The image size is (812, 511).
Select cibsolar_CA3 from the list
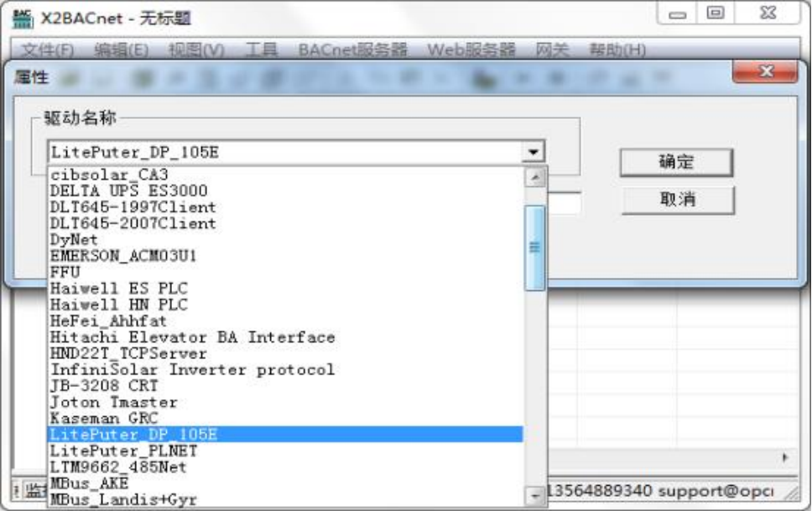(285, 175)
